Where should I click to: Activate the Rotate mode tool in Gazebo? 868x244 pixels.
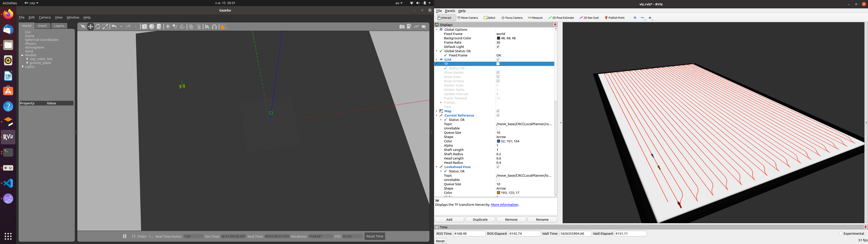tap(98, 26)
